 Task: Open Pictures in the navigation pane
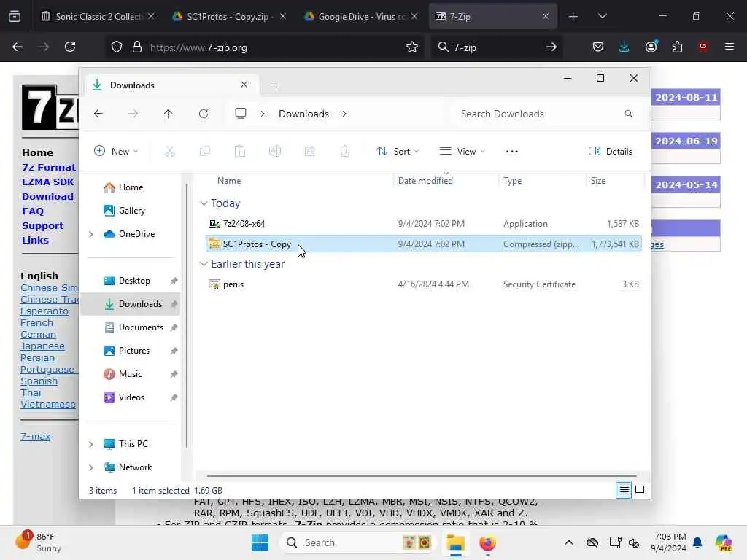click(133, 351)
